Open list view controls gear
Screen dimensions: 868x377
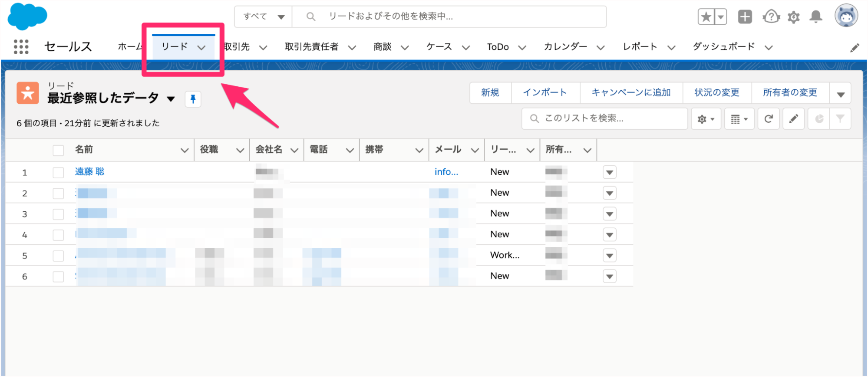coord(706,119)
